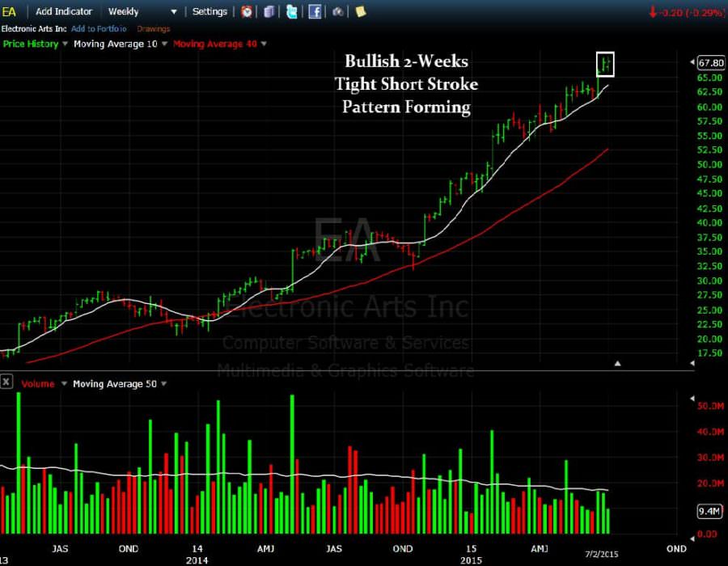Image resolution: width=728 pixels, height=566 pixels.
Task: Click the 40.0M volume axis label
Action: pos(710,432)
